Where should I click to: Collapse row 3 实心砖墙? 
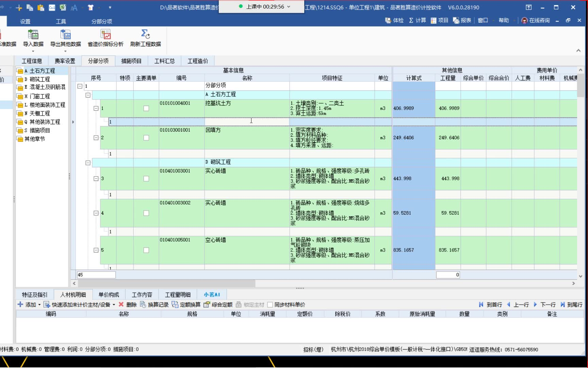[x=96, y=179]
